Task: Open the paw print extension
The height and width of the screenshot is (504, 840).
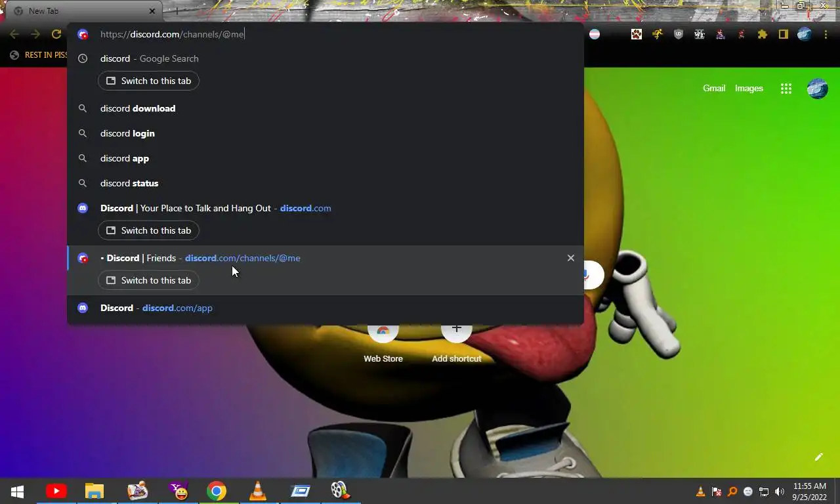Action: click(x=637, y=34)
